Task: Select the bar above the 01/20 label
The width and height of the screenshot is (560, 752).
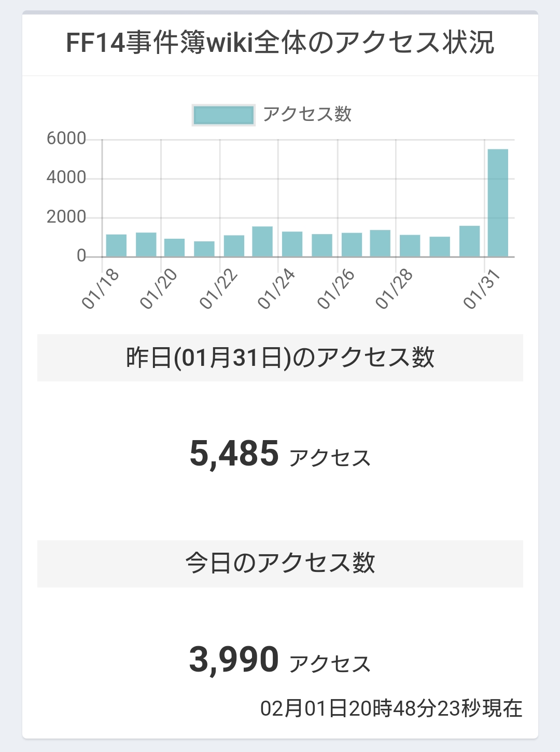Action: [174, 248]
